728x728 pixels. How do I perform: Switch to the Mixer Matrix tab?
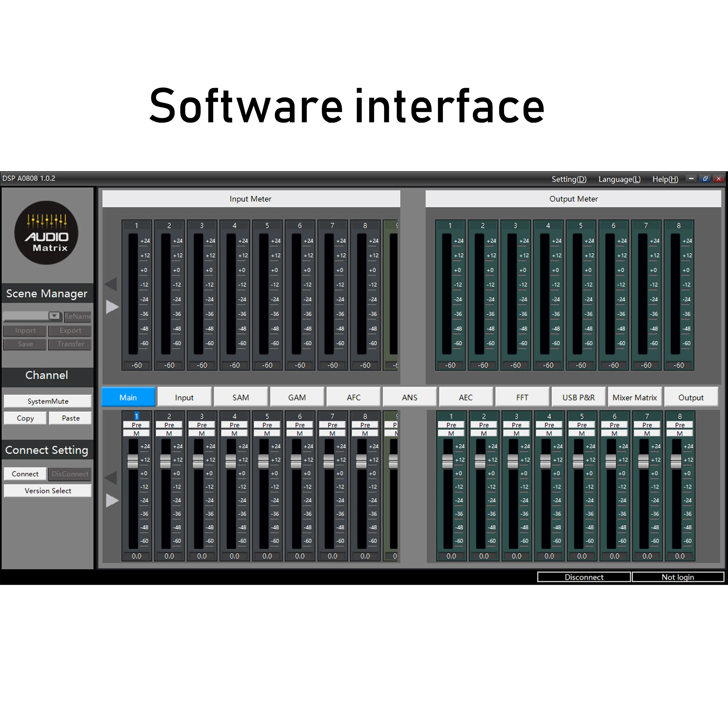coord(634,397)
